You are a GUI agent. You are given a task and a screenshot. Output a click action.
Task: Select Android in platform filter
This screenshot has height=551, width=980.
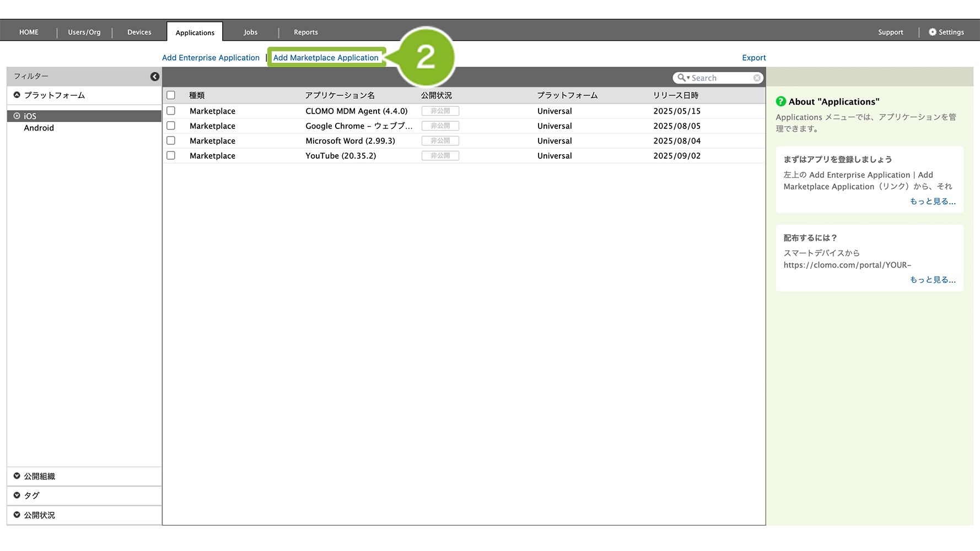point(39,128)
